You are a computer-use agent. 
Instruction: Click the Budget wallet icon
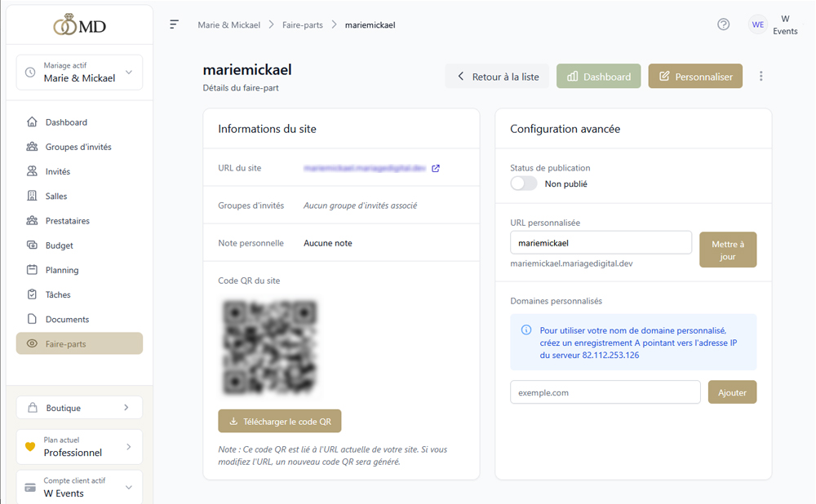(32, 245)
